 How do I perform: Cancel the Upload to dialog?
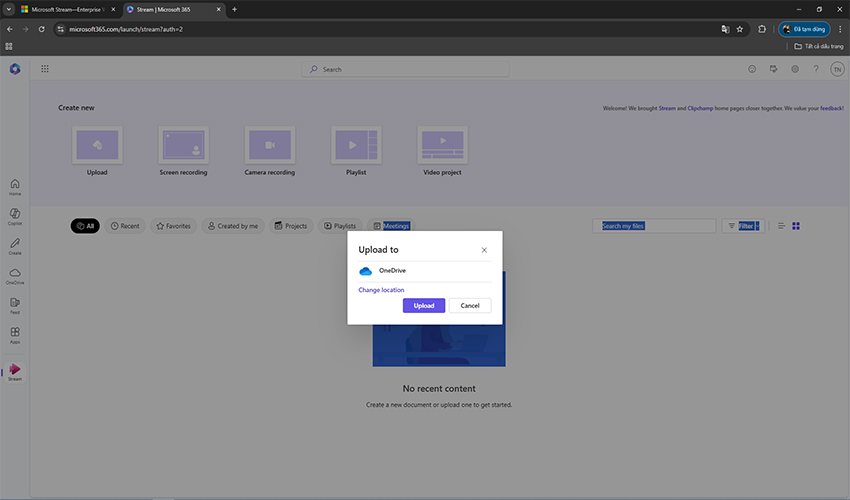pyautogui.click(x=469, y=305)
